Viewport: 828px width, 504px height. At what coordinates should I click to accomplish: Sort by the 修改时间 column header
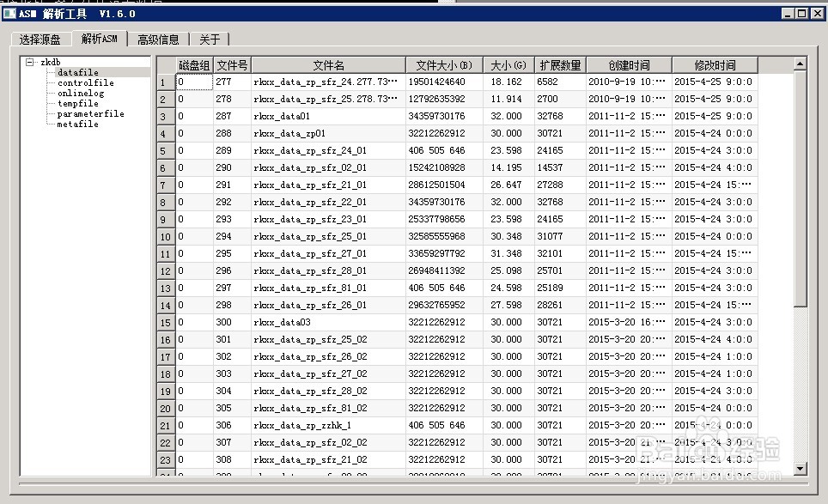click(715, 65)
